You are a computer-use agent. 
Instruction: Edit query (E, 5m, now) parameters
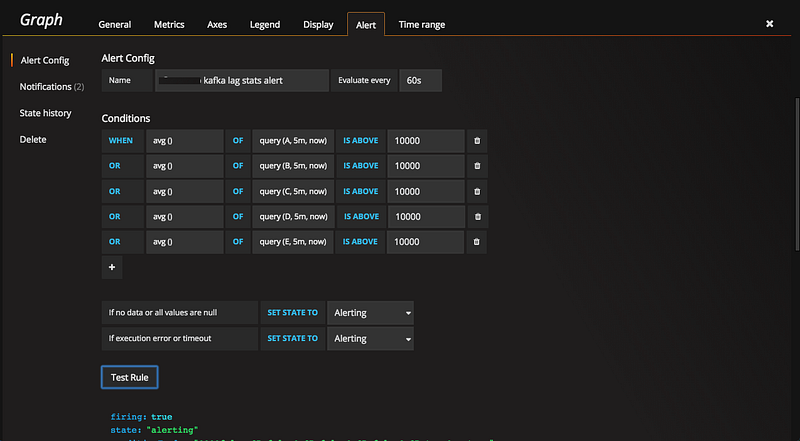293,242
